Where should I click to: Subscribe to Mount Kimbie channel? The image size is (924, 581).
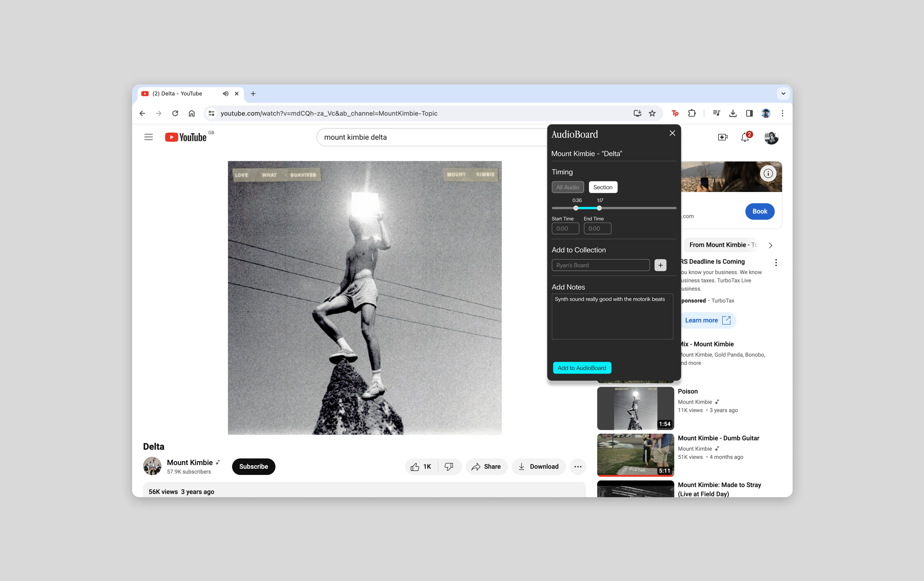pyautogui.click(x=254, y=467)
